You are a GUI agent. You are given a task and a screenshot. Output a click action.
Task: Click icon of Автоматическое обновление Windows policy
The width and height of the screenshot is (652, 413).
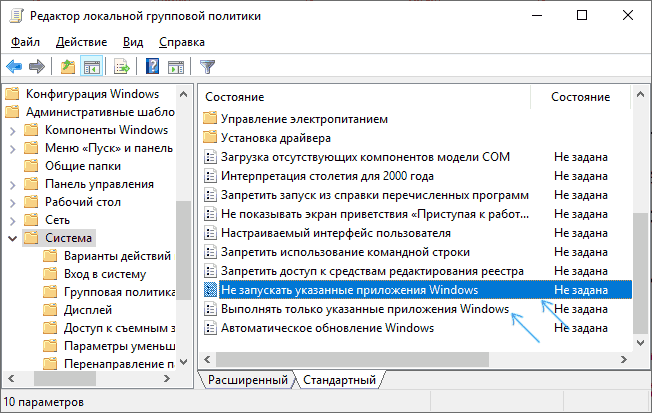pos(210,328)
